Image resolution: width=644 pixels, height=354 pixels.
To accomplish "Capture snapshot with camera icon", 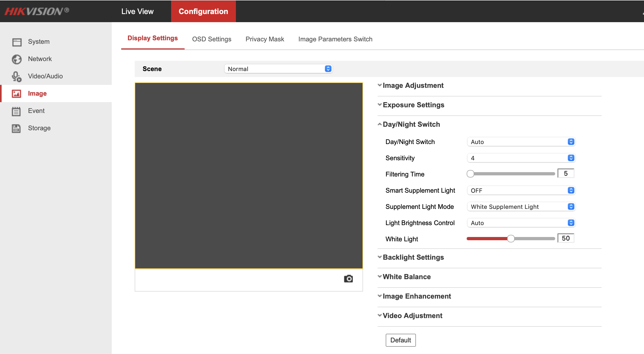I will tap(348, 279).
